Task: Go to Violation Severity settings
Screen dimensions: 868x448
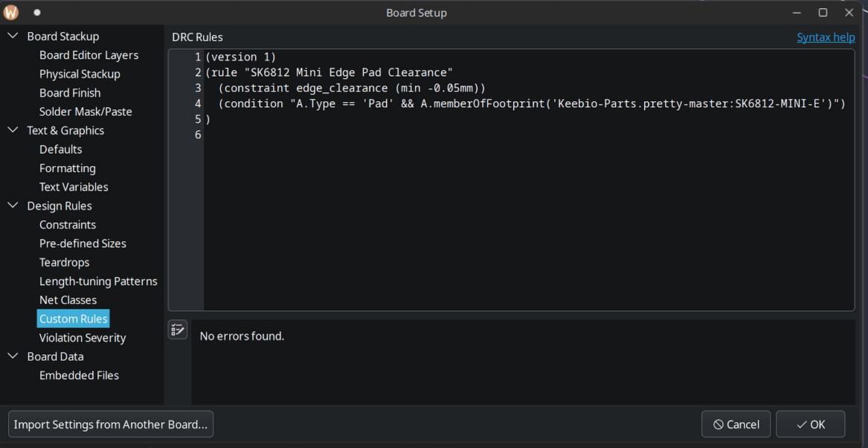Action: [x=83, y=338]
